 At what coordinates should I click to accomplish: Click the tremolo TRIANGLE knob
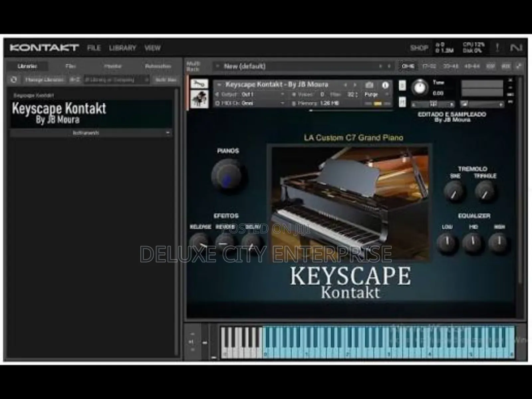coord(485,192)
